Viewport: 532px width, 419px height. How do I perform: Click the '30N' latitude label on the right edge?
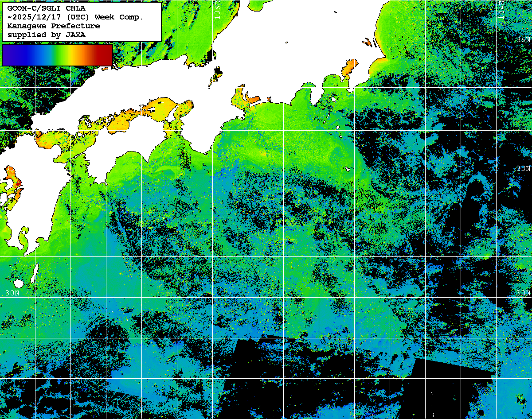click(523, 293)
